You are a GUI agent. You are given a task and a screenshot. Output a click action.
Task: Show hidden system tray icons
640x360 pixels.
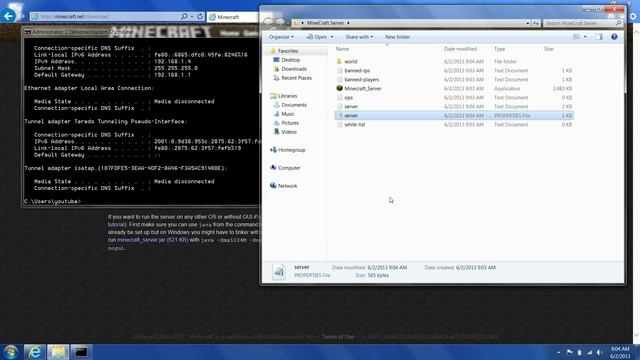(x=558, y=352)
